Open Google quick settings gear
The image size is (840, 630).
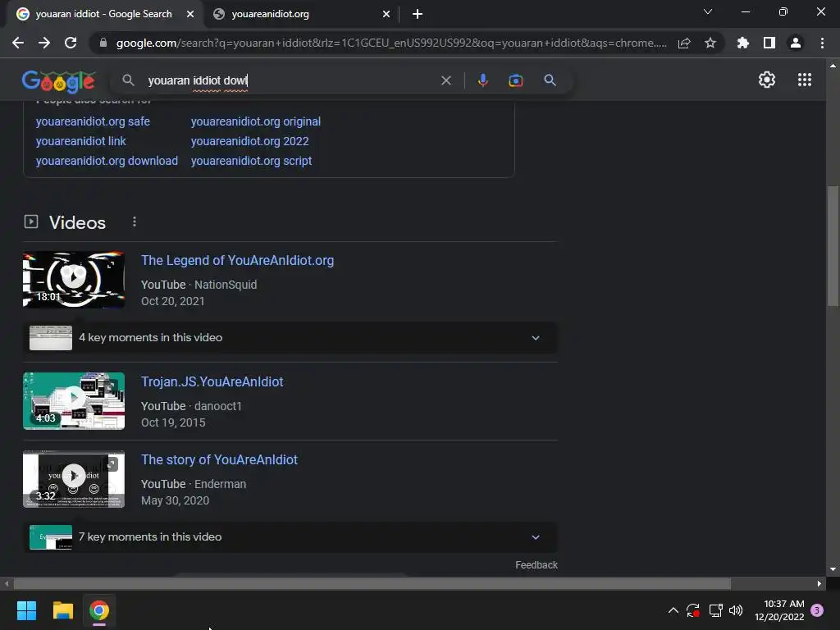(767, 80)
